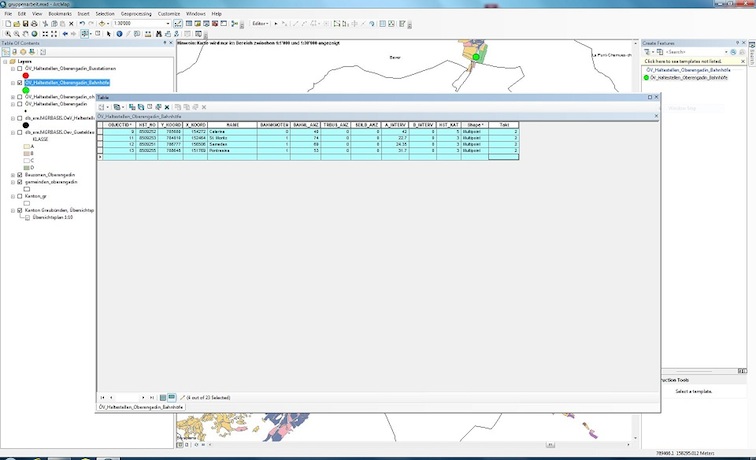Image resolution: width=756 pixels, height=460 pixels.
Task: Uncheck the gemeinden_oberengadin layer
Action: [19, 181]
